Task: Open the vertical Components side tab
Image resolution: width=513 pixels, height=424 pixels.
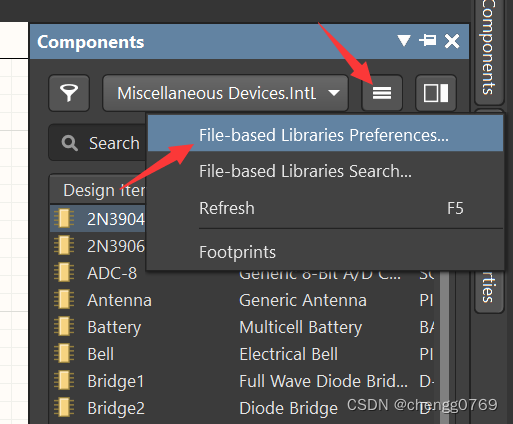Action: pos(489,50)
